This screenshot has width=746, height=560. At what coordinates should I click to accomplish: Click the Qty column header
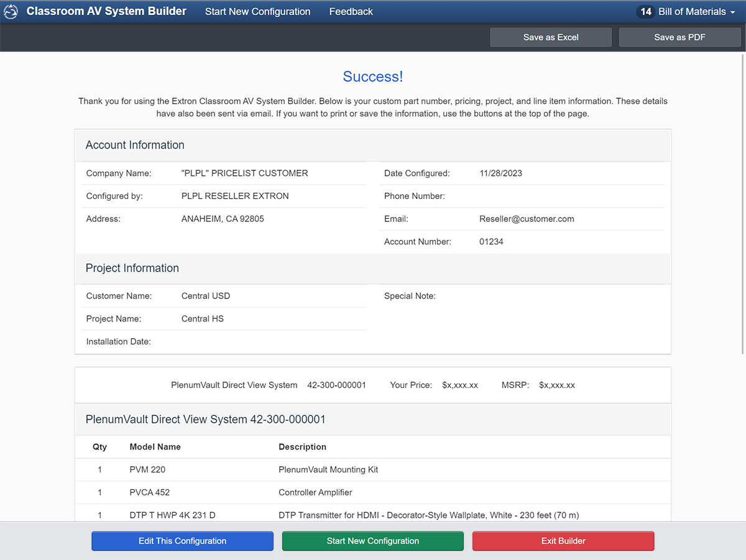[99, 447]
